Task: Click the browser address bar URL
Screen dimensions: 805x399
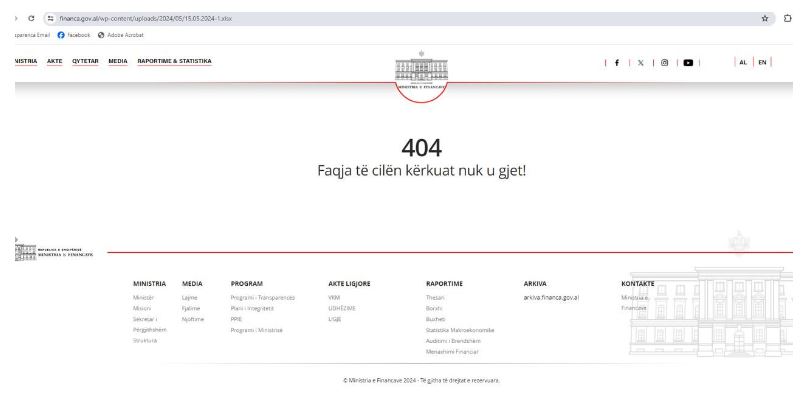Action: (145, 18)
